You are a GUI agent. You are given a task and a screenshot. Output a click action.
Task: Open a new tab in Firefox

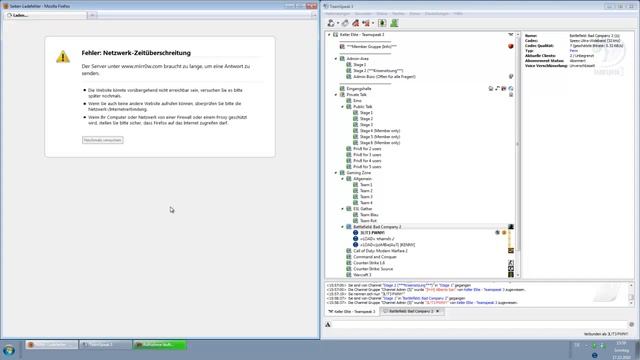[x=92, y=15]
